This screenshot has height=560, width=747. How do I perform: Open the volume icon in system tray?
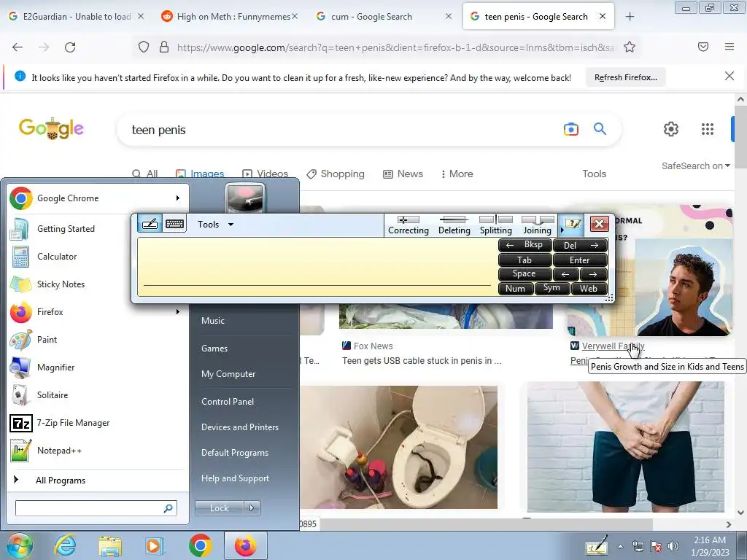tap(673, 545)
